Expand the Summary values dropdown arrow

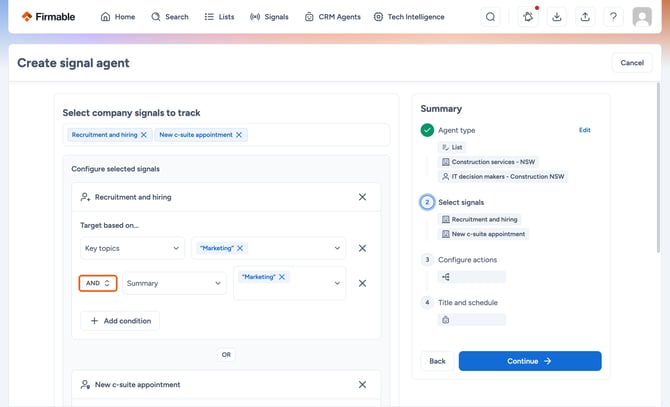337,283
